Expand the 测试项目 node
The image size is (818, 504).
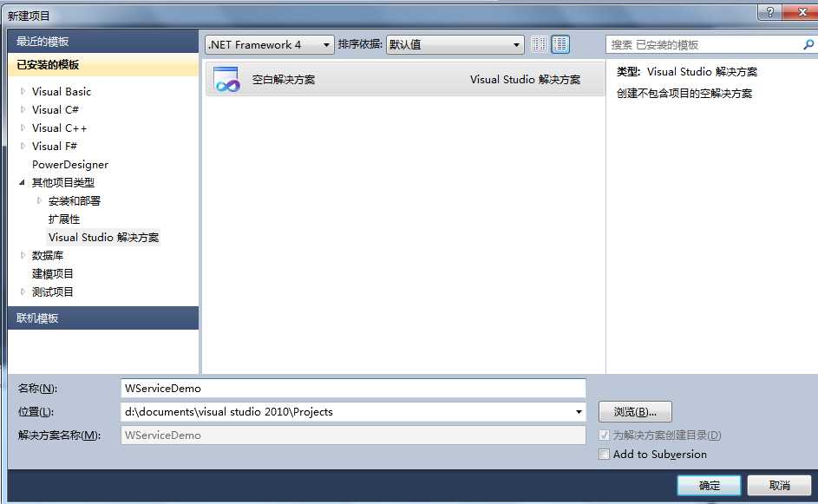click(x=23, y=291)
